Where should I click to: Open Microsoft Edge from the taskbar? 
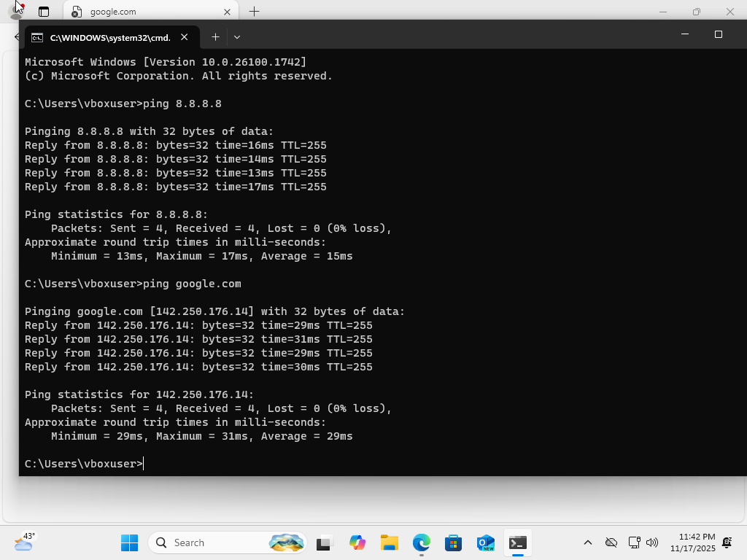(x=422, y=542)
